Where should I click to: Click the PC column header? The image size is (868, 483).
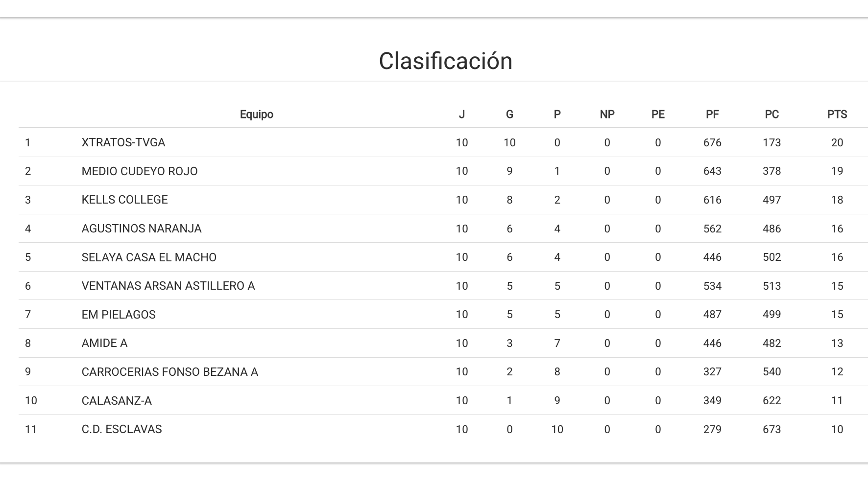[772, 115]
